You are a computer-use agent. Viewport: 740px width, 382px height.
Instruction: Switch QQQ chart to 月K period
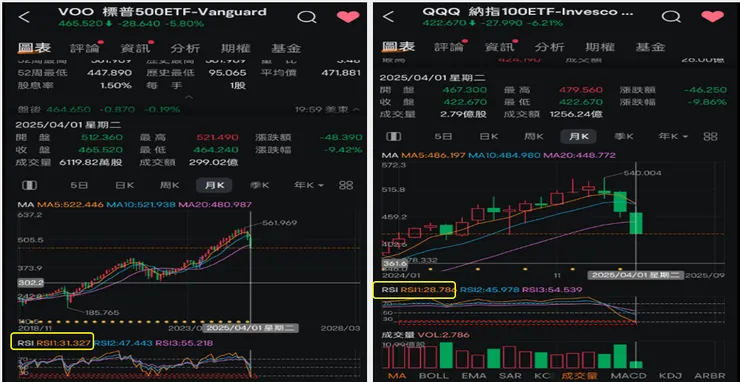click(579, 136)
